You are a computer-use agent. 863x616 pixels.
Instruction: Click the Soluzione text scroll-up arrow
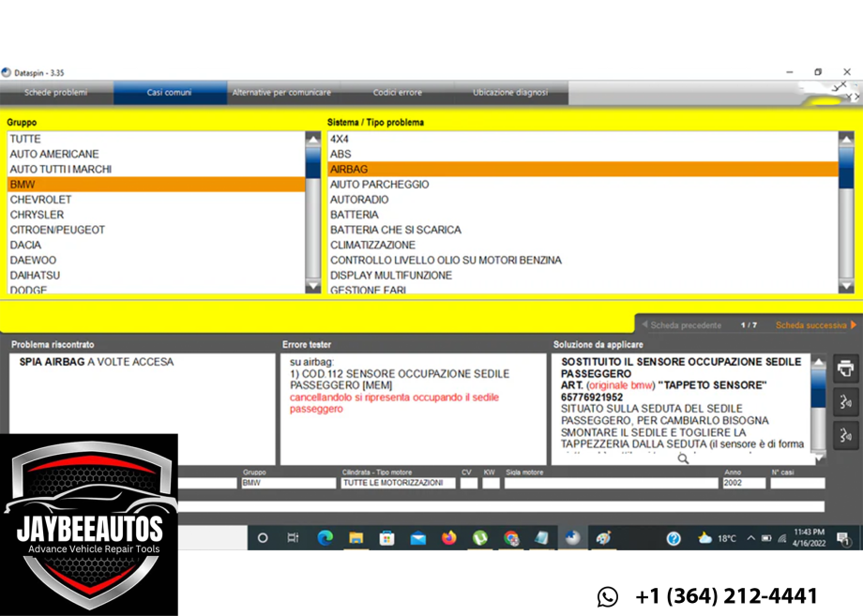coord(818,361)
